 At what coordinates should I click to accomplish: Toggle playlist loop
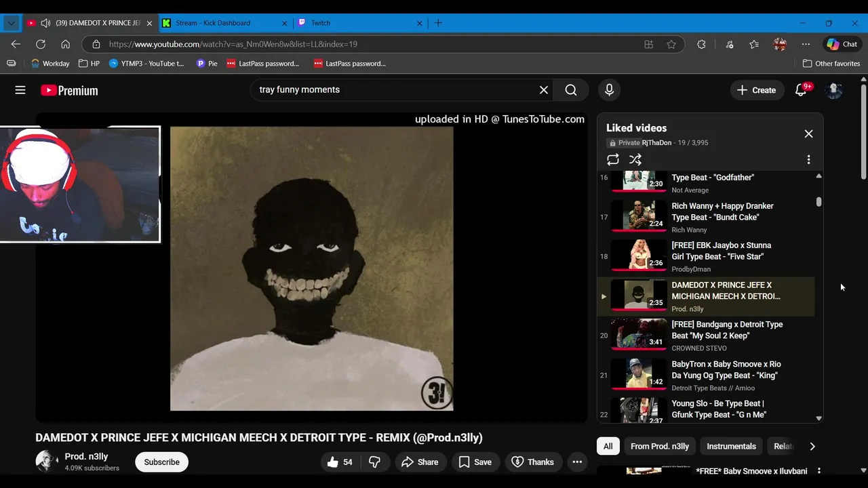pos(613,159)
